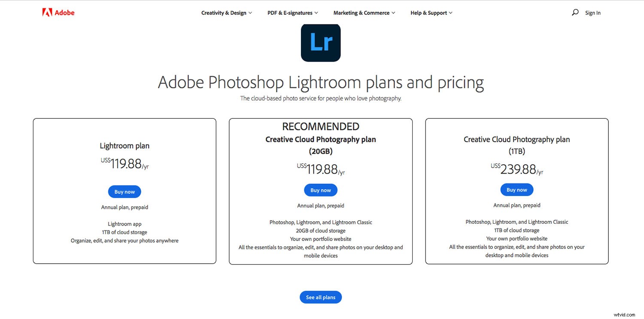Screen dimensions: 644x319
Task: Click the Adobe wordmark in the header
Action: coord(65,12)
